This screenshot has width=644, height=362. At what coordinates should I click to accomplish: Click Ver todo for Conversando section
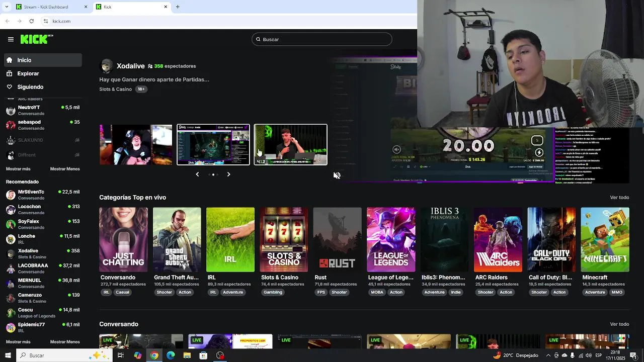click(619, 324)
